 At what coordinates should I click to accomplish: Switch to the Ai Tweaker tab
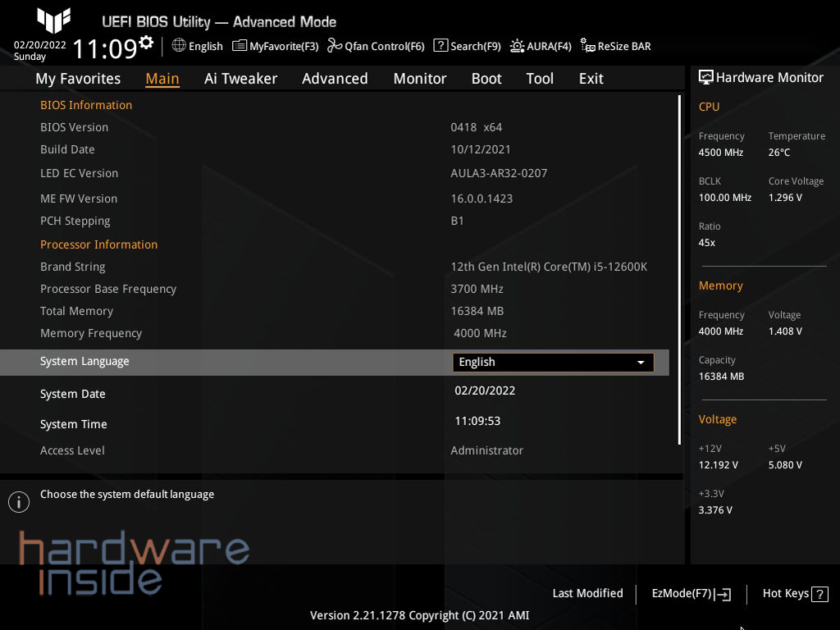click(240, 79)
